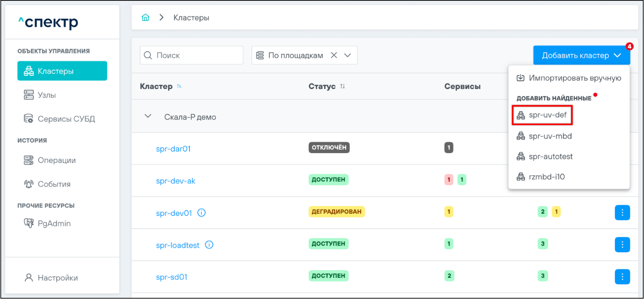Go to Сервисы СУБД in sidebar
Viewport: 644px width, 299px height.
pos(66,119)
